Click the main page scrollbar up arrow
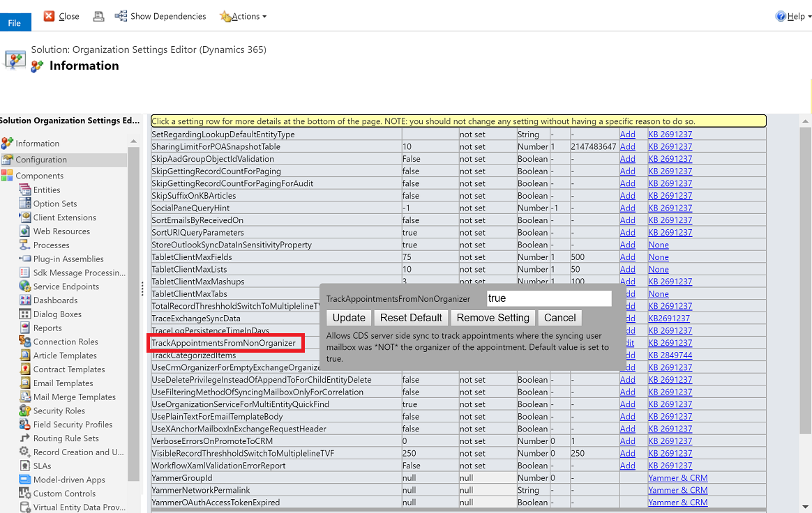 805,121
